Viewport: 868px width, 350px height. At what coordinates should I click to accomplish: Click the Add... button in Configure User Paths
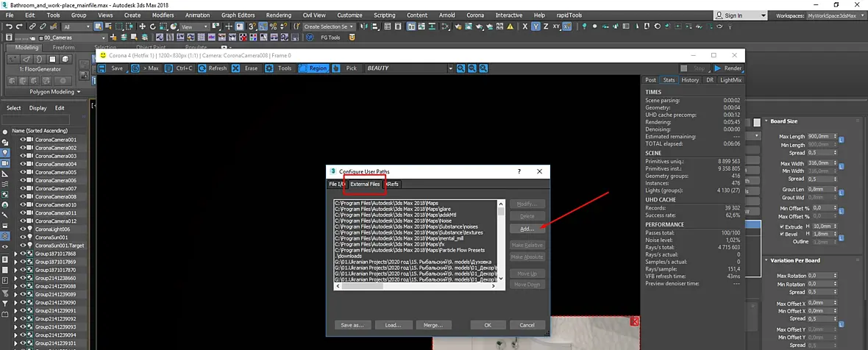pyautogui.click(x=527, y=229)
